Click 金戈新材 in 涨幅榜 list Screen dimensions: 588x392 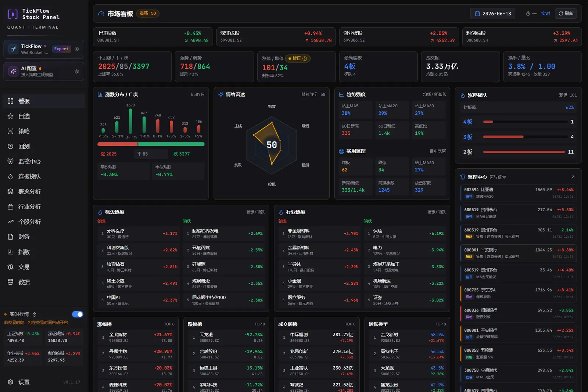[136, 337]
